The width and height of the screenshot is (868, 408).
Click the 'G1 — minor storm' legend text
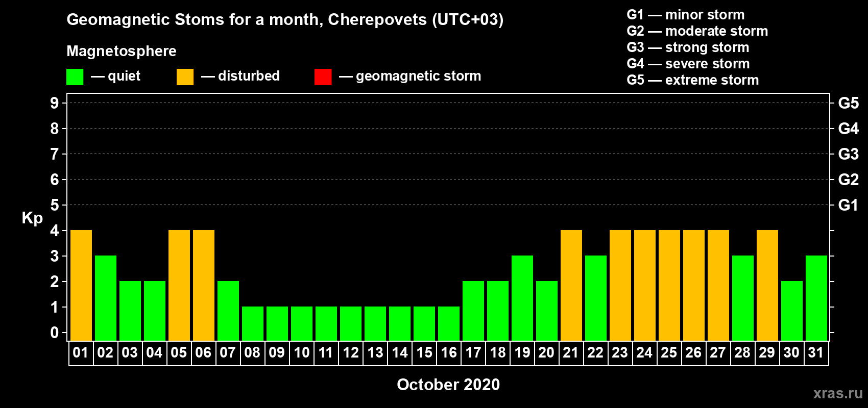tap(686, 15)
